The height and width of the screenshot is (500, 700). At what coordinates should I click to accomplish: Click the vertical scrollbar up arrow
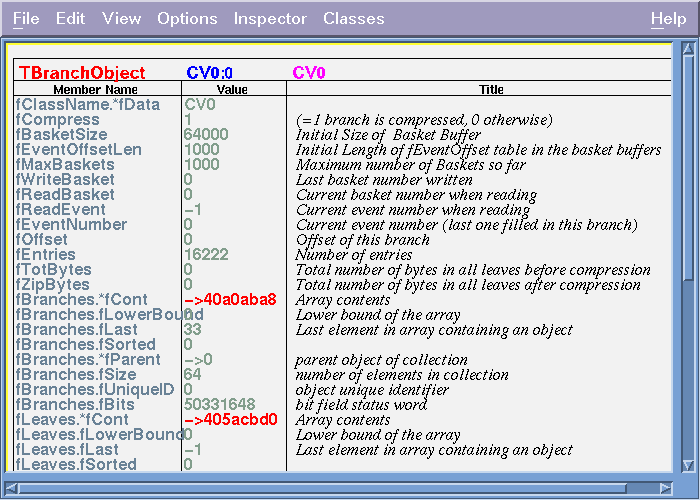[688, 47]
